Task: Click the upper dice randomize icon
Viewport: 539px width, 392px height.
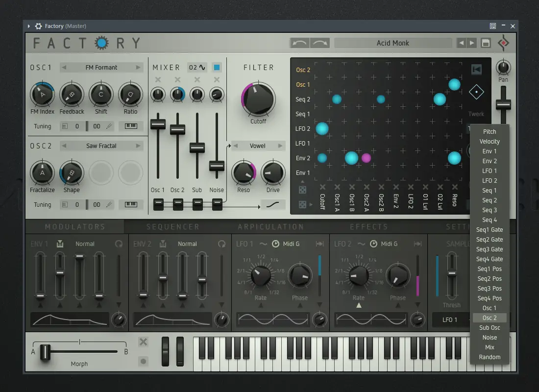Action: 302,190
